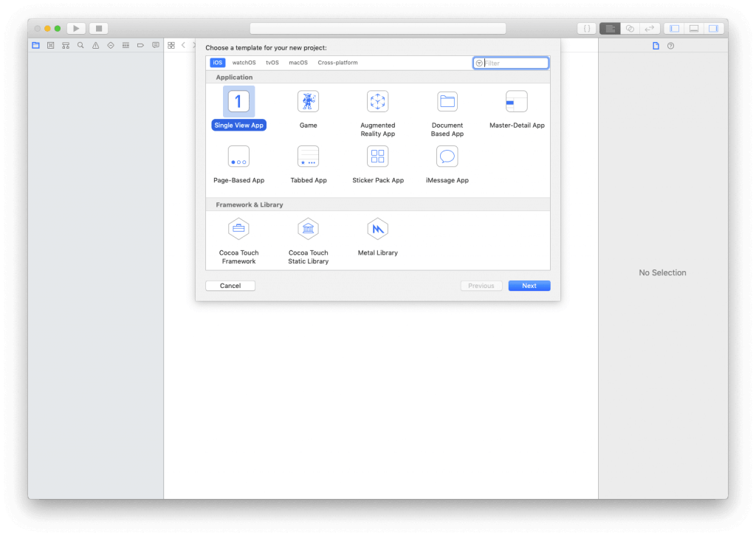Select the Cross-platform section
This screenshot has height=536, width=756.
[x=338, y=63]
